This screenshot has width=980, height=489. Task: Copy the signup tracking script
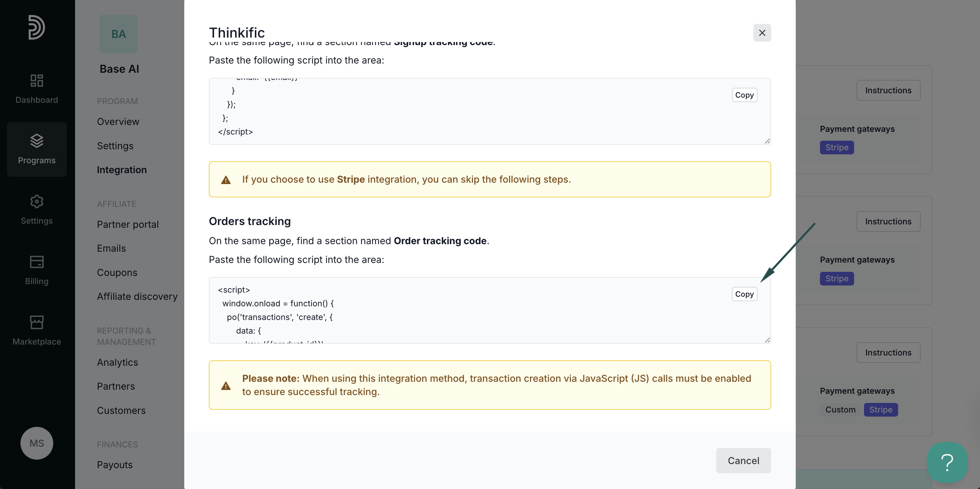pyautogui.click(x=744, y=95)
